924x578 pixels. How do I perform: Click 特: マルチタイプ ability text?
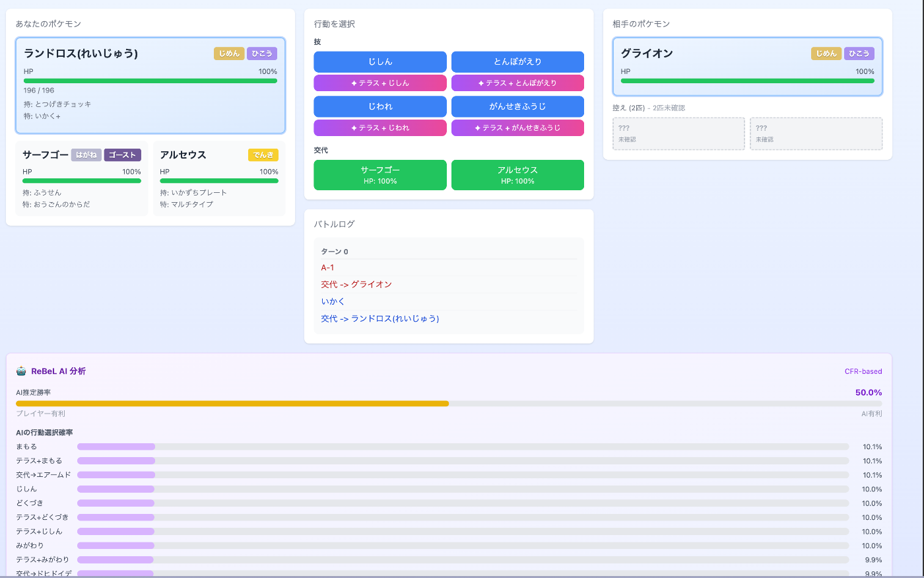187,205
